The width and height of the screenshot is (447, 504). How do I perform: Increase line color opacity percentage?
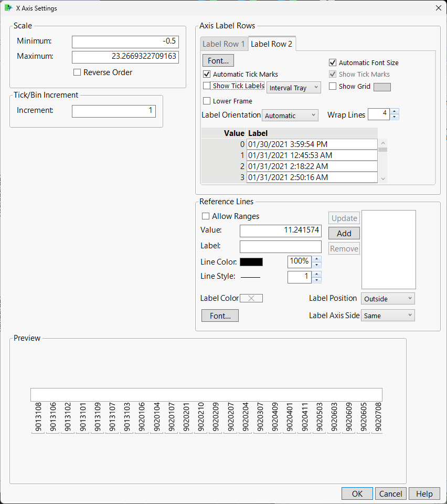click(317, 259)
